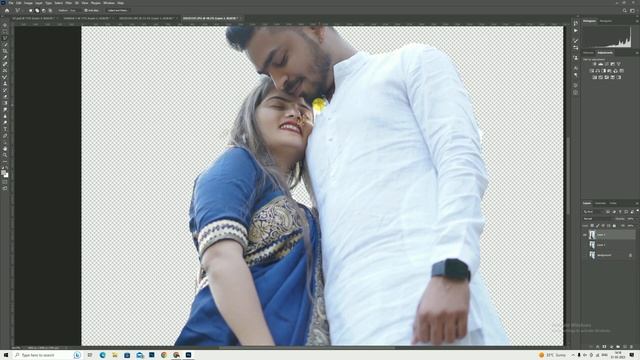The width and height of the screenshot is (640, 360).
Task: Open the File menu
Action: [x=11, y=3]
